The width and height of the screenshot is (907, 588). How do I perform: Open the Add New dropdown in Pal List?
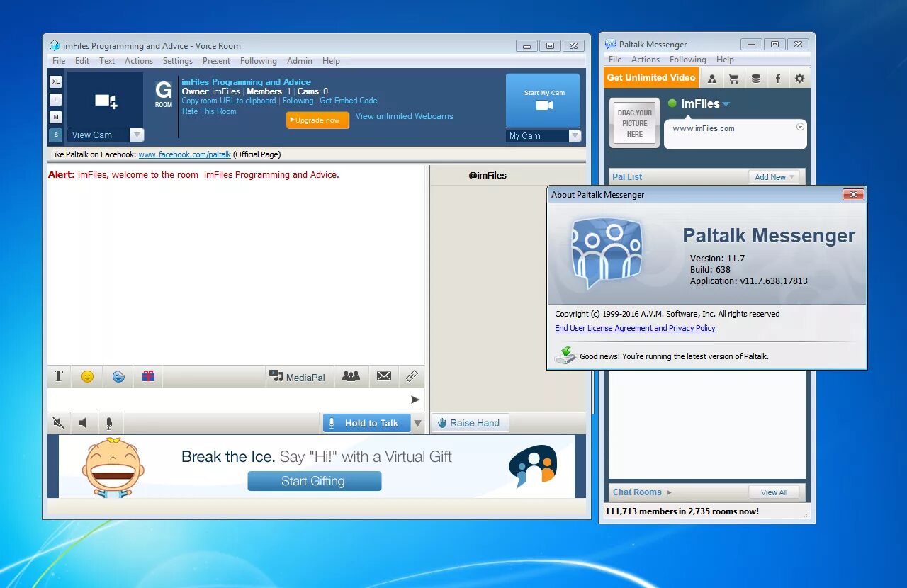pyautogui.click(x=774, y=177)
